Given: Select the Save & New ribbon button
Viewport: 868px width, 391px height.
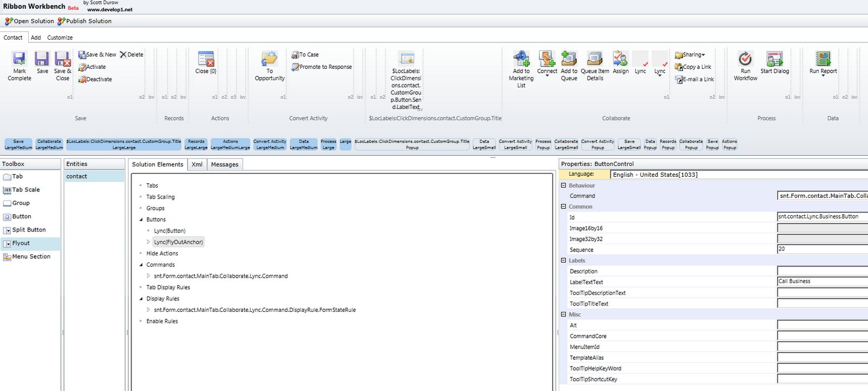Looking at the screenshot, I should tap(97, 55).
